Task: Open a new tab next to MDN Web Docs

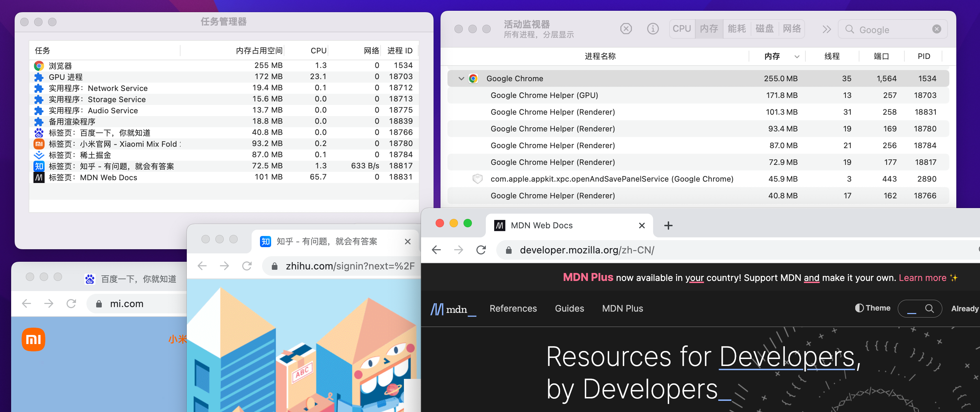Action: (668, 226)
